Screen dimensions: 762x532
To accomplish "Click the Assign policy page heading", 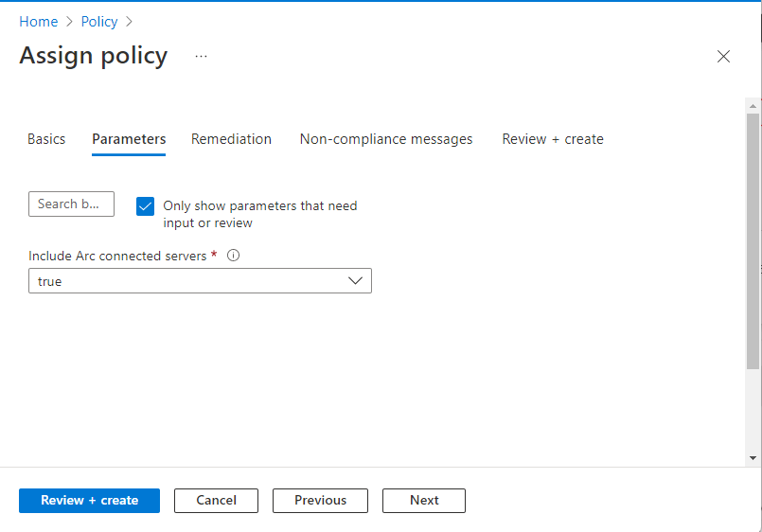I will (x=94, y=56).
